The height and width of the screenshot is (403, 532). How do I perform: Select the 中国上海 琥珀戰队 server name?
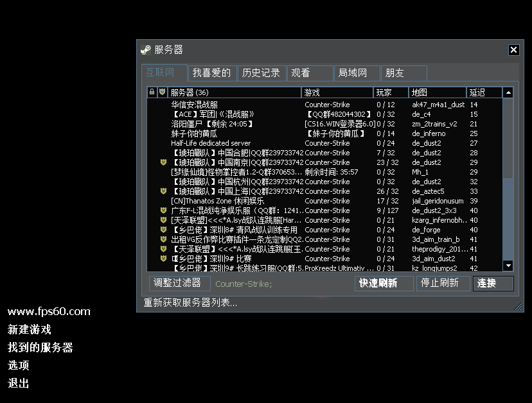(x=237, y=191)
